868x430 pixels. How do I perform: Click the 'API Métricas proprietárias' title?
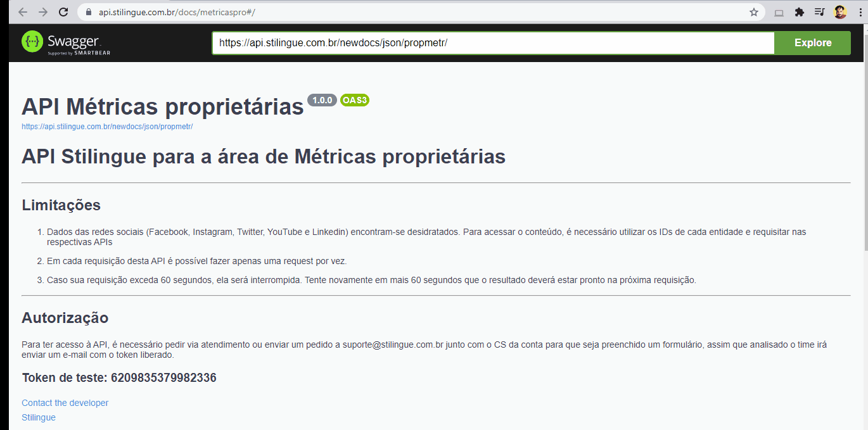tap(163, 106)
